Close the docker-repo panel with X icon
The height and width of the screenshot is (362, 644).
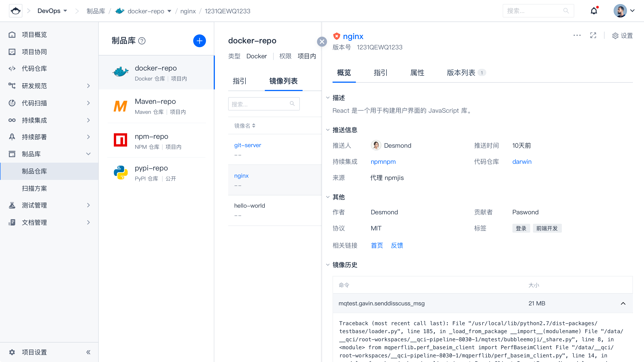coord(322,41)
